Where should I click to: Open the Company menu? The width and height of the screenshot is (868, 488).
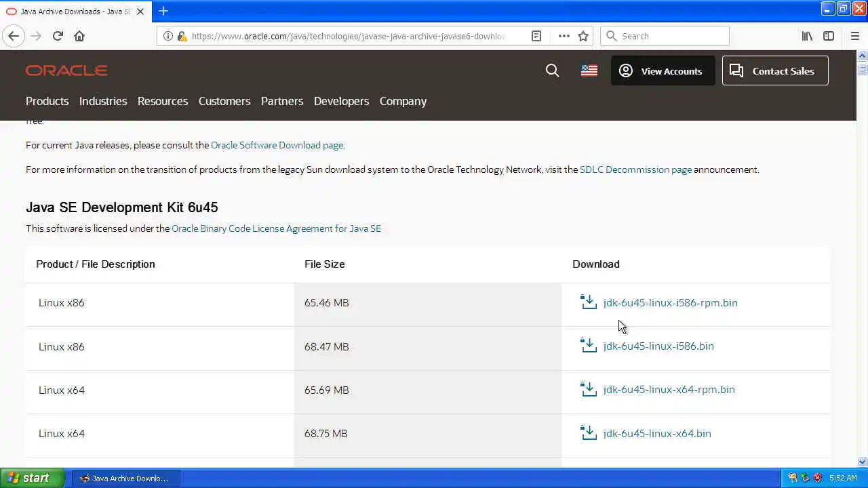[403, 101]
